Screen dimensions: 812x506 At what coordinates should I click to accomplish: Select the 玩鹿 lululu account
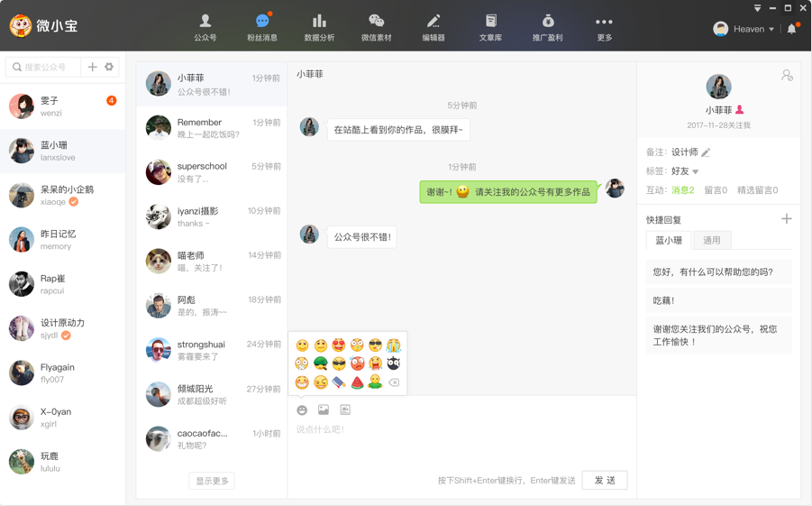point(63,462)
